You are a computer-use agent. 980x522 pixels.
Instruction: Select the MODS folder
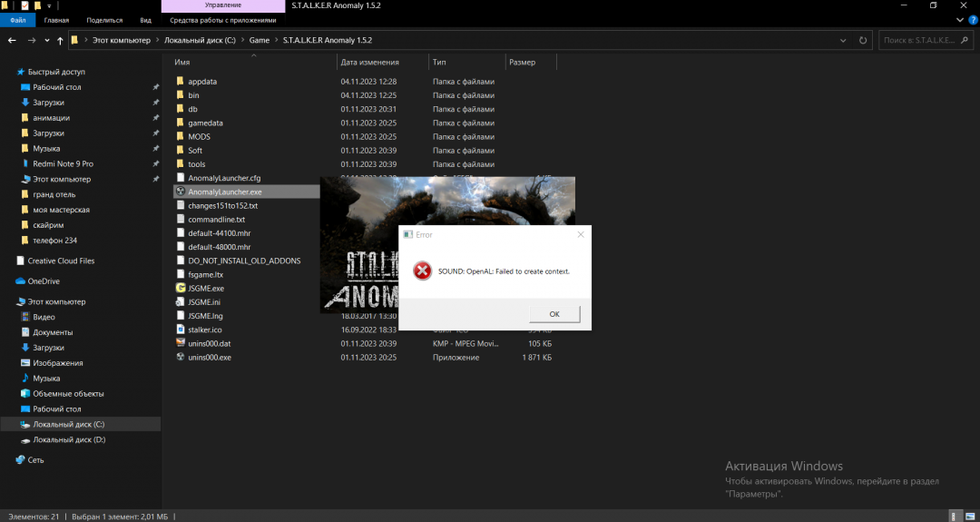pos(199,137)
